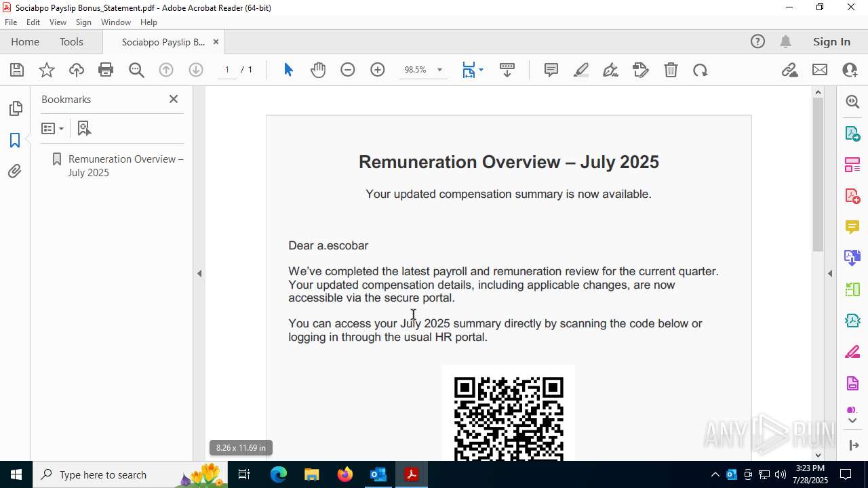Rotate the page view
The width and height of the screenshot is (868, 488).
701,70
